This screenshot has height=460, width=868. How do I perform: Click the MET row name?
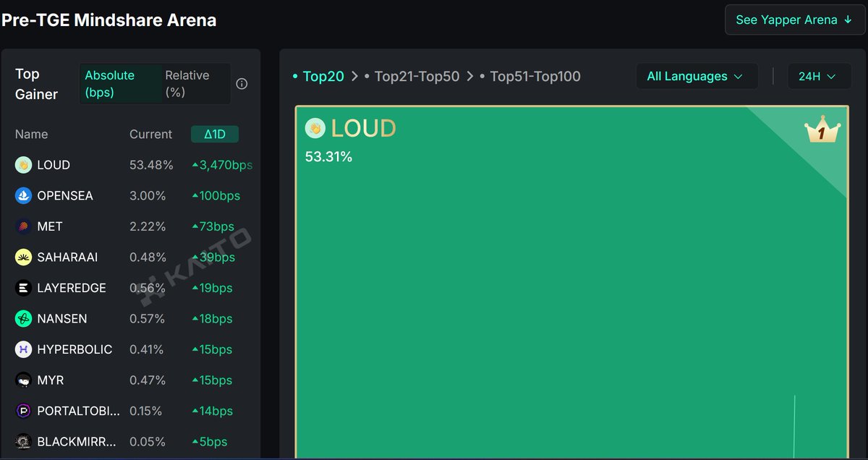click(x=50, y=226)
